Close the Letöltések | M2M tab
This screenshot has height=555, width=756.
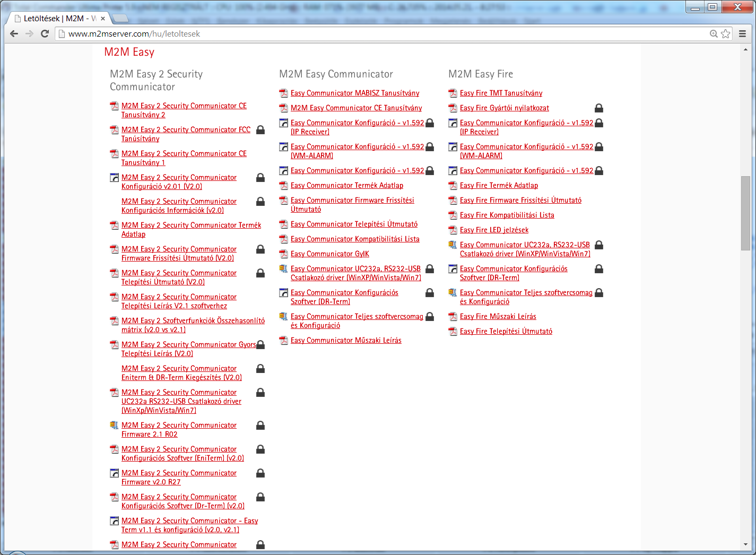103,18
